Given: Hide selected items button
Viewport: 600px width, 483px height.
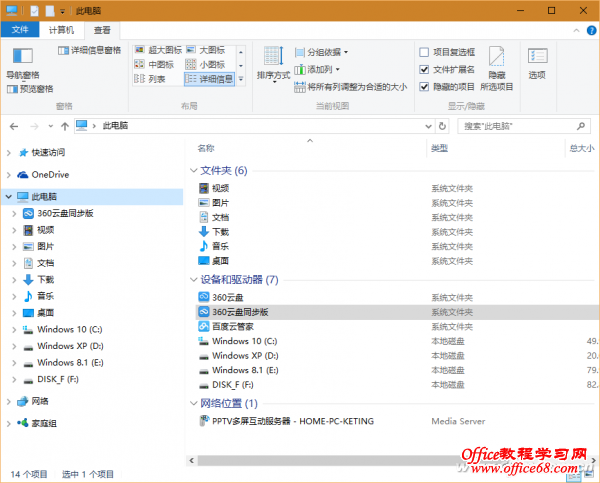Looking at the screenshot, I should point(496,69).
